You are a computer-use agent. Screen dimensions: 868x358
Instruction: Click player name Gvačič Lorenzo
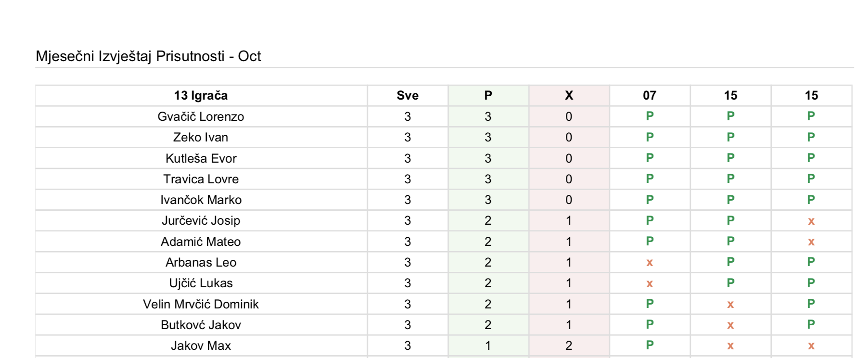201,116
